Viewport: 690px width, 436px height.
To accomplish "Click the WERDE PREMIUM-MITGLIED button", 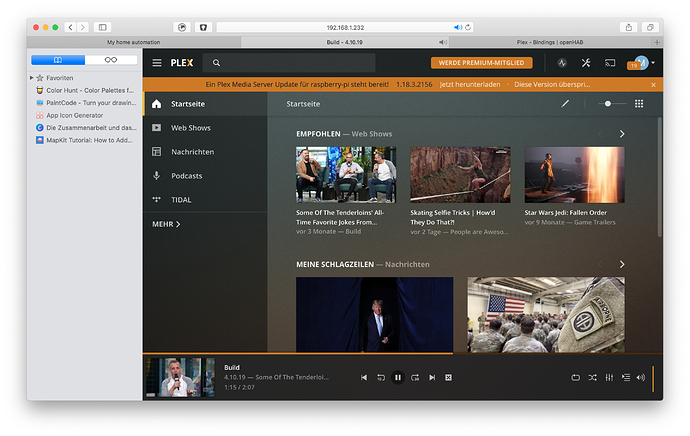I will point(481,63).
